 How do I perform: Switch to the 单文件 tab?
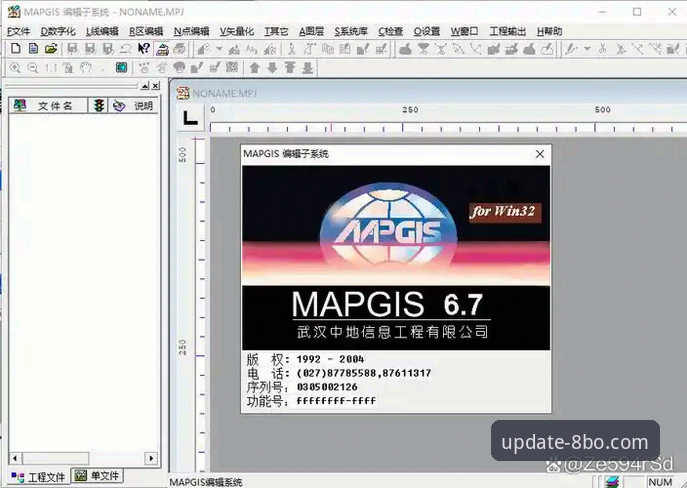tap(97, 475)
